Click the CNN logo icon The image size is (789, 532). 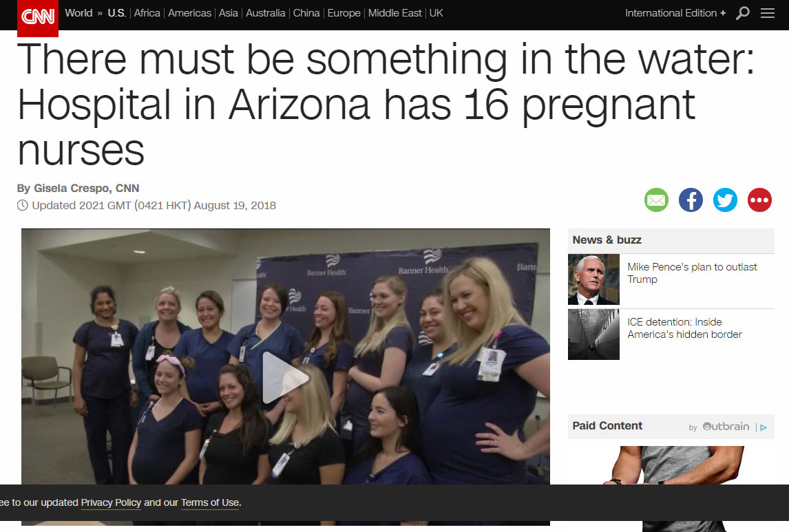point(38,18)
